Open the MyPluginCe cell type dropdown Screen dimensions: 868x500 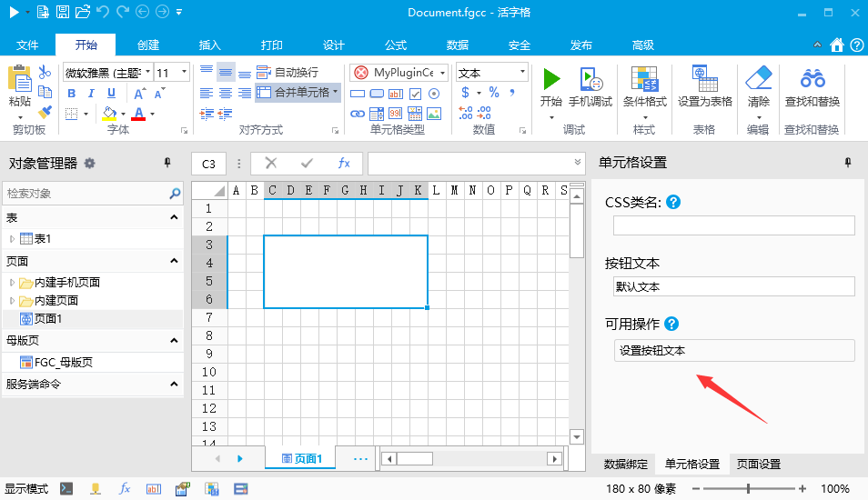point(442,73)
